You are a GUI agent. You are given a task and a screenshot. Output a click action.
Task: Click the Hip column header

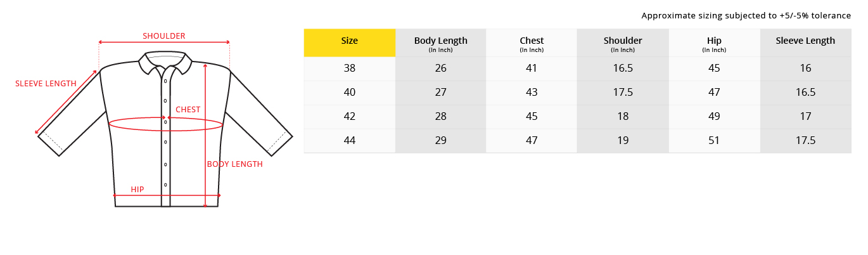(x=714, y=43)
